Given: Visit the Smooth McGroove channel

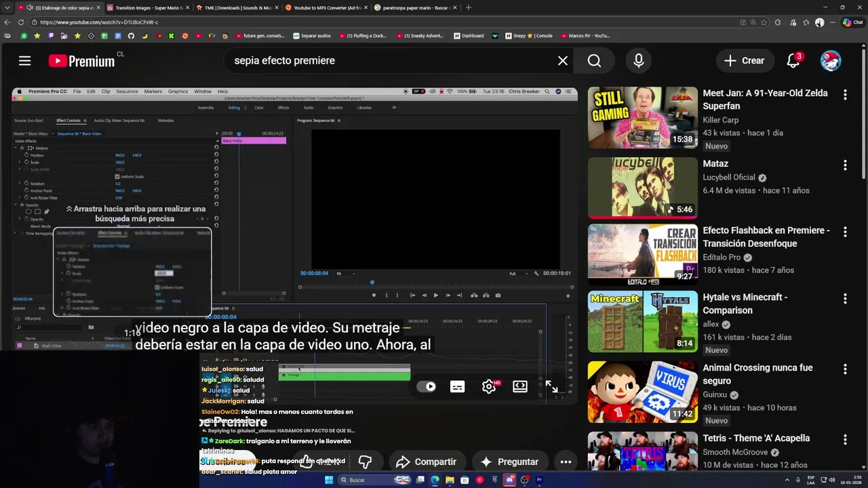Looking at the screenshot, I should (x=736, y=452).
